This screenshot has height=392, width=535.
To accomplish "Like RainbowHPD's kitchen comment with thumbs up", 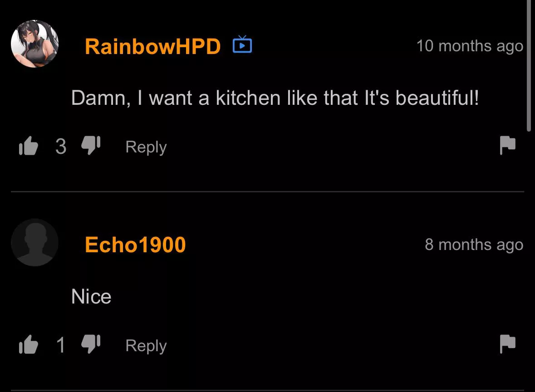I will click(28, 146).
